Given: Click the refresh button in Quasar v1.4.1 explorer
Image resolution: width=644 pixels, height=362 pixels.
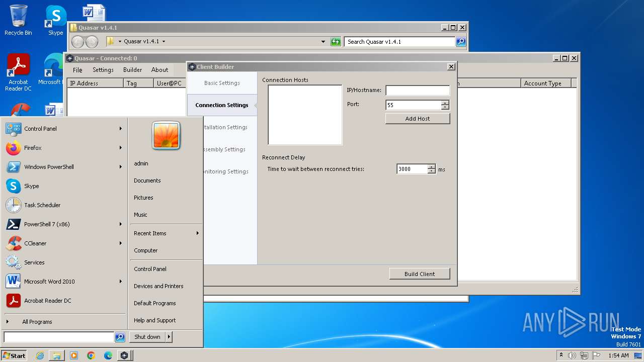Looking at the screenshot, I should click(336, 42).
